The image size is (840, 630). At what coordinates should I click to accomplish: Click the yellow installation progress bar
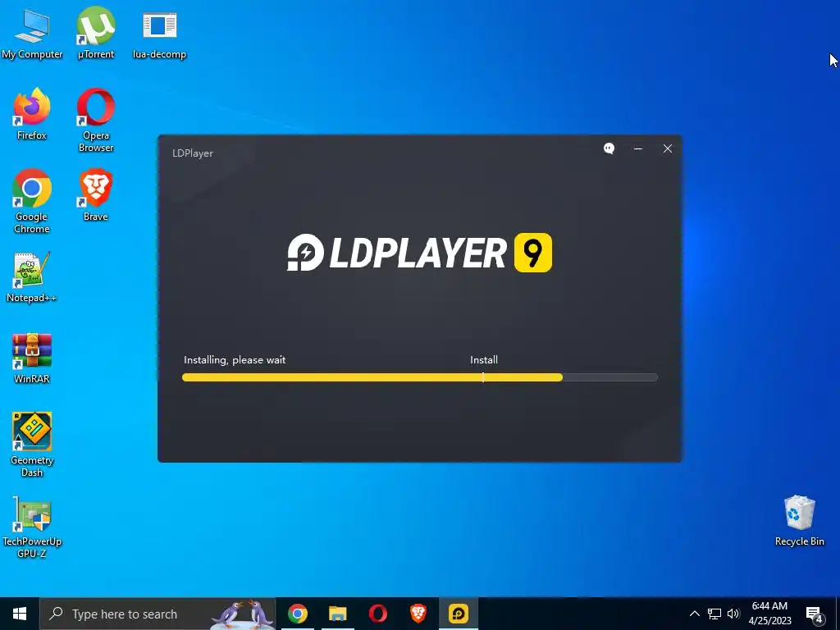pyautogui.click(x=419, y=377)
